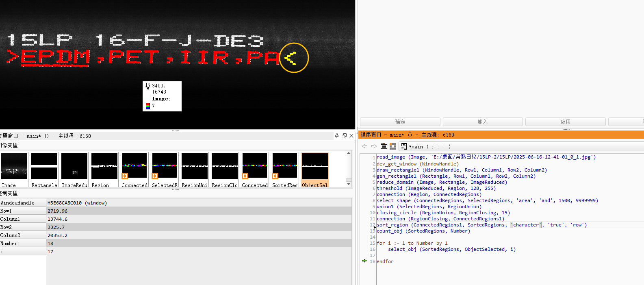Pin the variable window panel
This screenshot has height=285, width=644.
[x=337, y=136]
